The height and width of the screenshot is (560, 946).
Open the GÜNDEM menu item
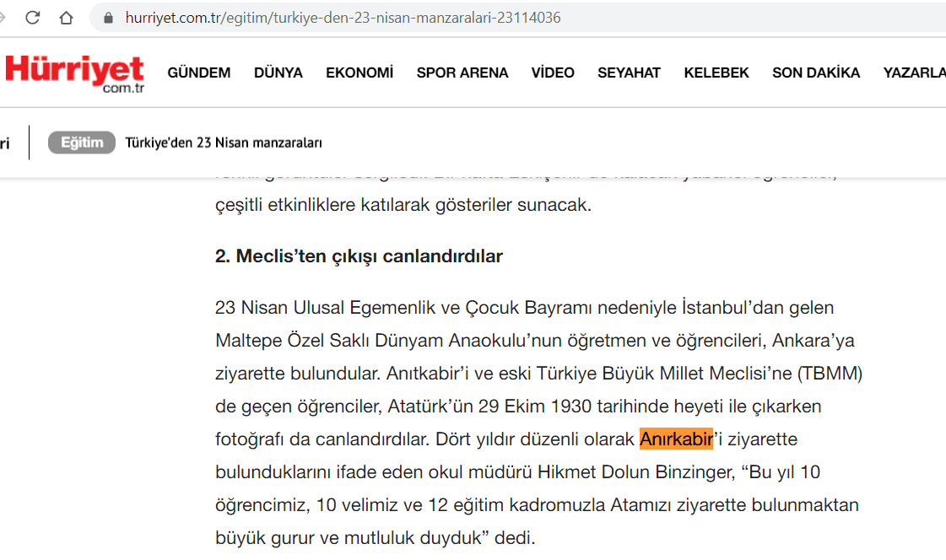point(198,73)
